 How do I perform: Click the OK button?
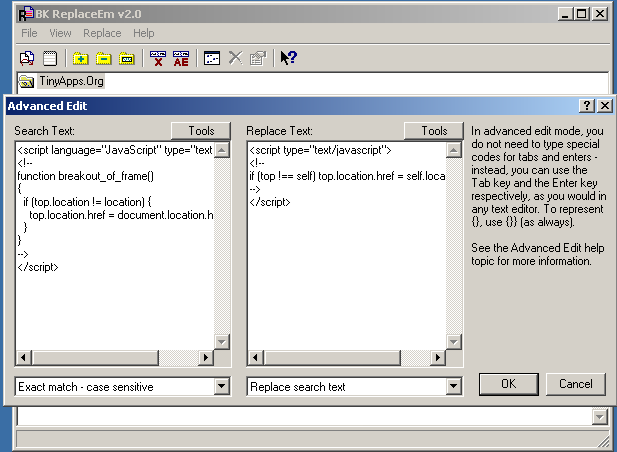coord(508,384)
